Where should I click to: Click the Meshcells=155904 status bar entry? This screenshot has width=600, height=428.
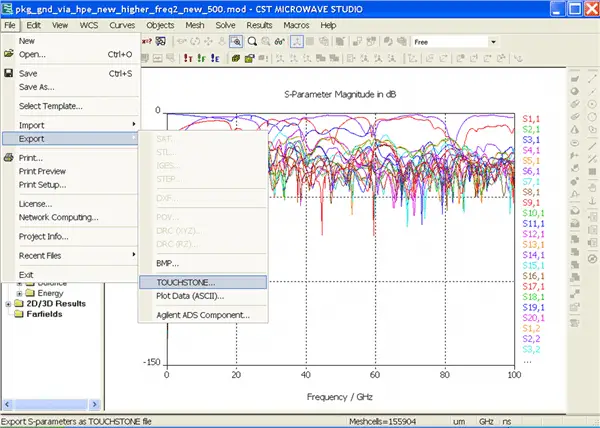click(382, 421)
